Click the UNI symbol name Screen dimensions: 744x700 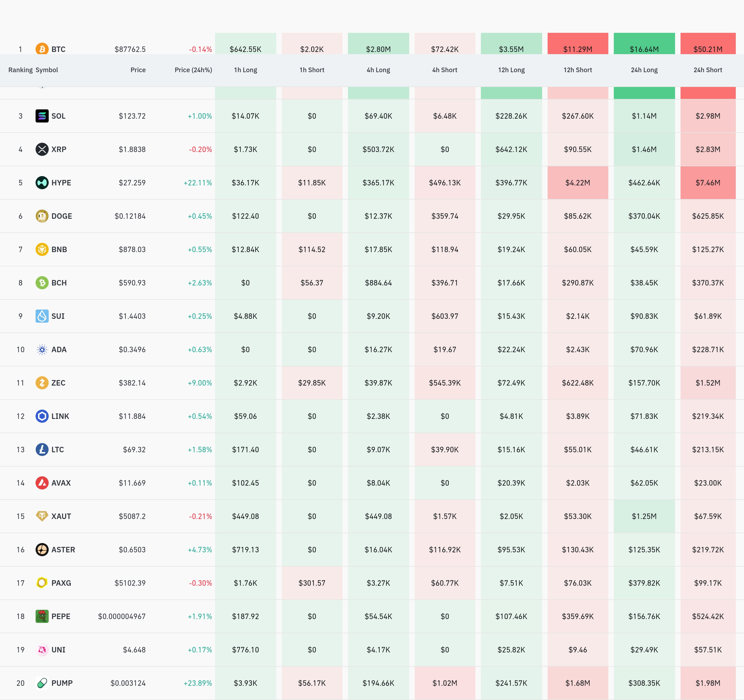(x=58, y=650)
